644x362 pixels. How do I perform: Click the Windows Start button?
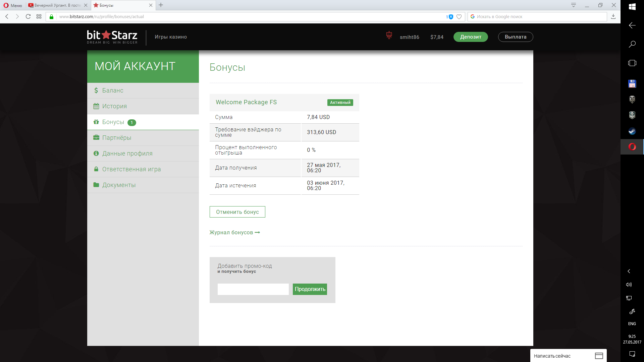(x=632, y=7)
